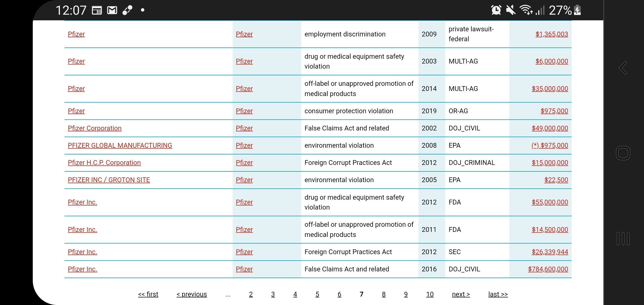Open the $1,365,003 penalty link
This screenshot has height=305, width=644.
[552, 34]
